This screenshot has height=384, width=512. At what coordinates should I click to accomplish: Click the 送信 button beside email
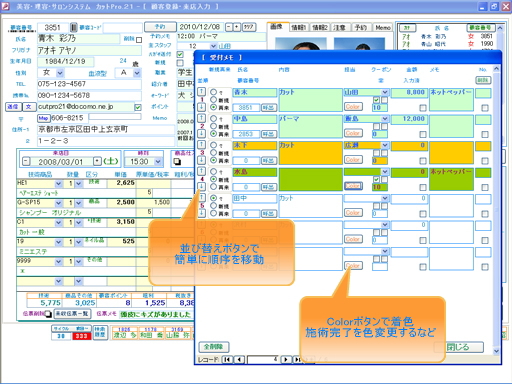click(13, 107)
